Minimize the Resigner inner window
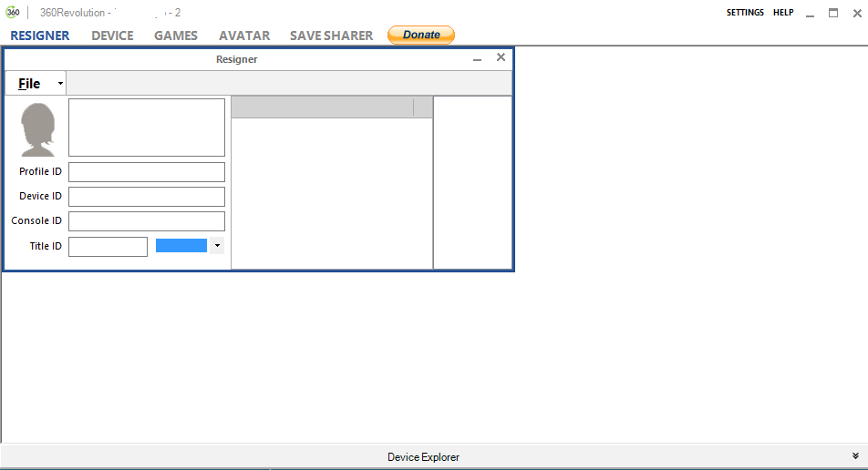868x470 pixels. pyautogui.click(x=477, y=59)
